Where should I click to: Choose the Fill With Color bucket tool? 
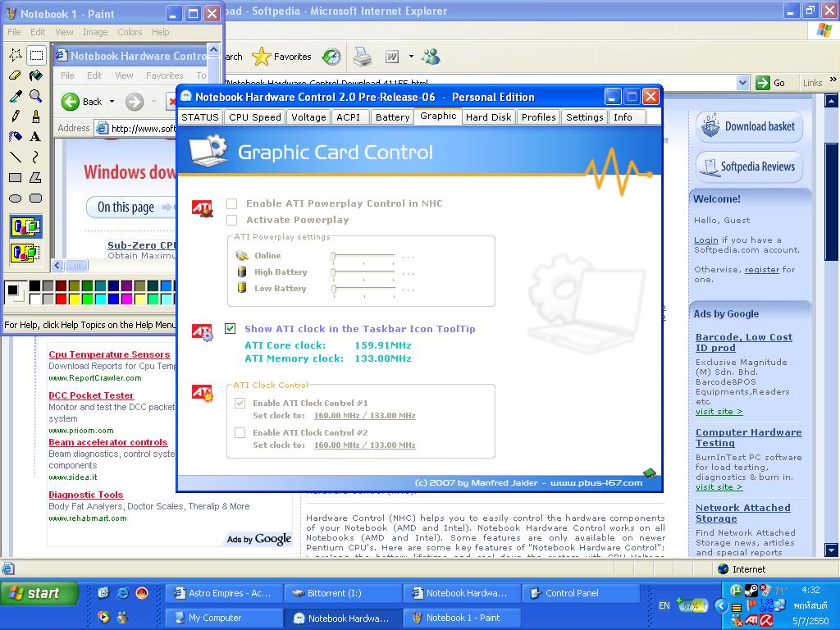(x=36, y=75)
